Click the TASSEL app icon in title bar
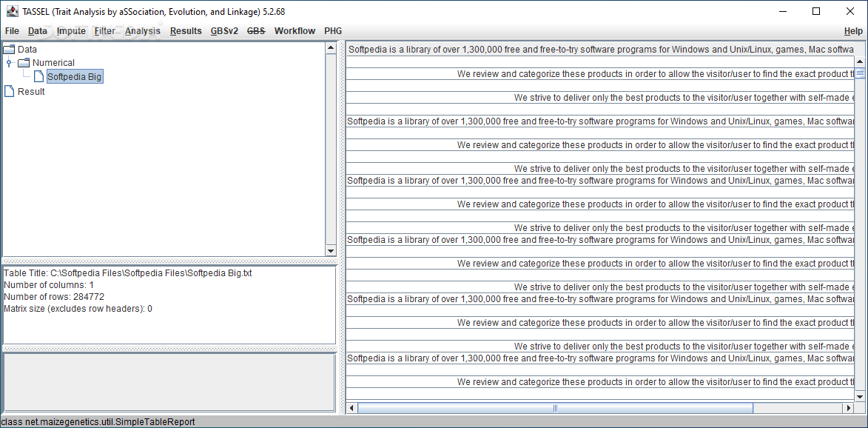This screenshot has height=428, width=868. click(x=12, y=11)
